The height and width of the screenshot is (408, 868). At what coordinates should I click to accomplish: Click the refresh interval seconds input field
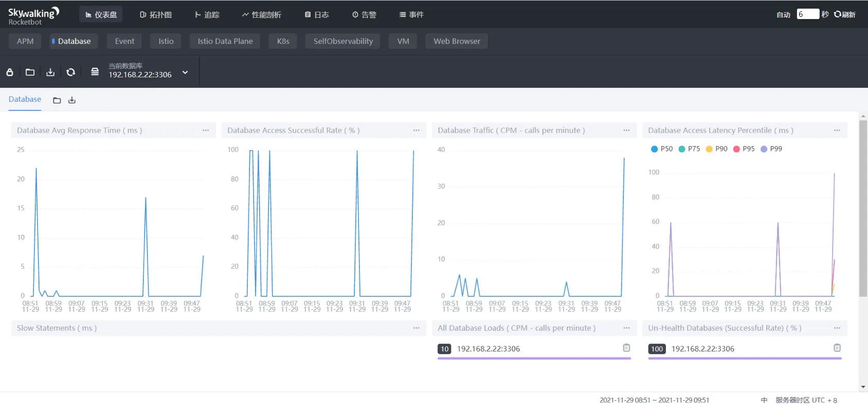pos(807,14)
